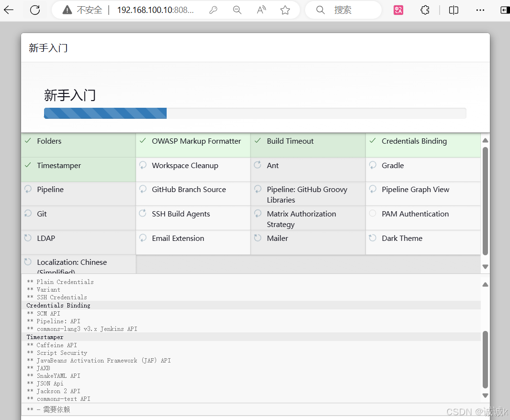Add page to favorites star icon
This screenshot has width=510, height=420.
click(285, 10)
